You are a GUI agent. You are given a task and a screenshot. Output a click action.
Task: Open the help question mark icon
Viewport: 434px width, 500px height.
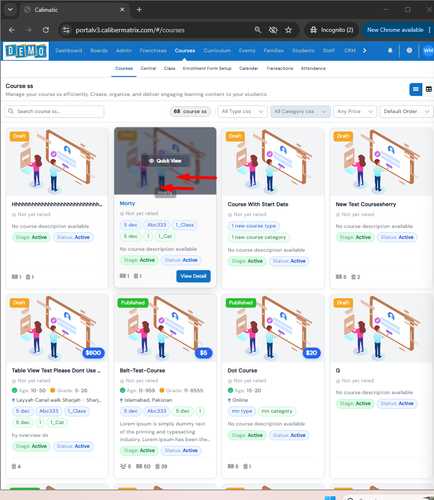409,51
